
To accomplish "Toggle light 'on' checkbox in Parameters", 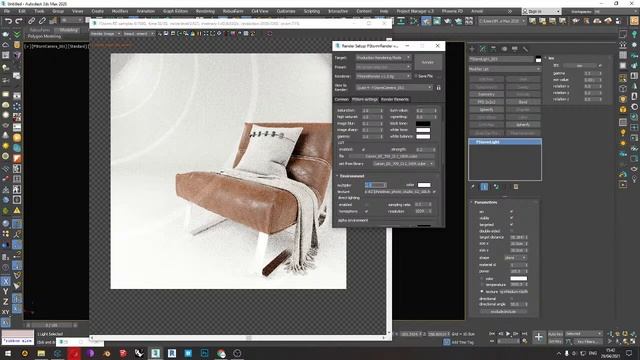I will [511, 211].
